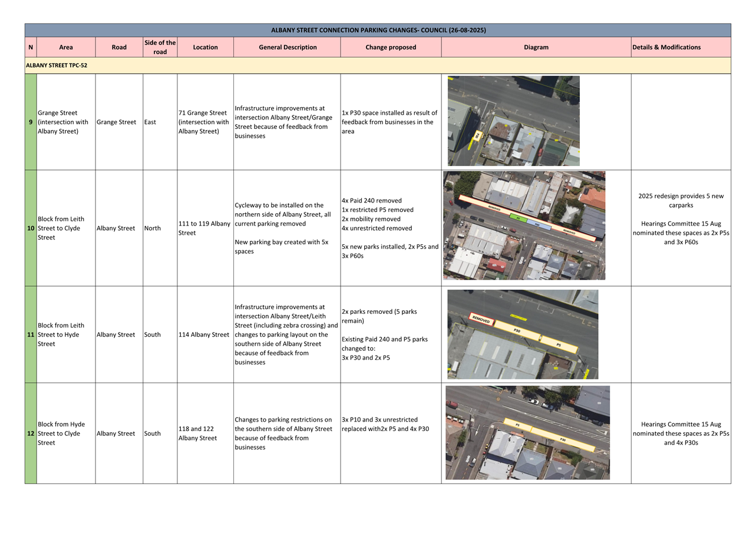This screenshot has width=756, height=534.
Task: Open the row 10 cycleway aerial diagram
Action: coord(524,225)
